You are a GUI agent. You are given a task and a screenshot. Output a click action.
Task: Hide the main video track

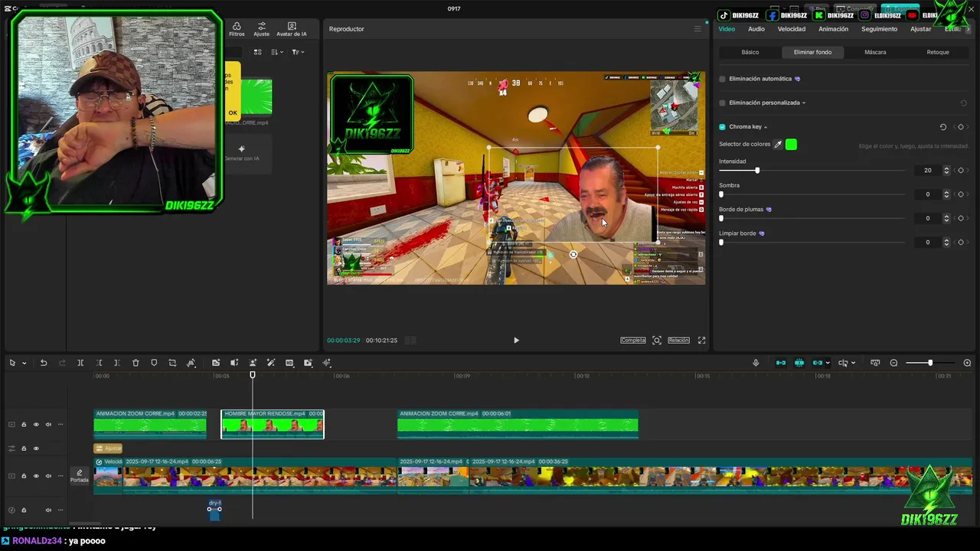click(x=36, y=476)
